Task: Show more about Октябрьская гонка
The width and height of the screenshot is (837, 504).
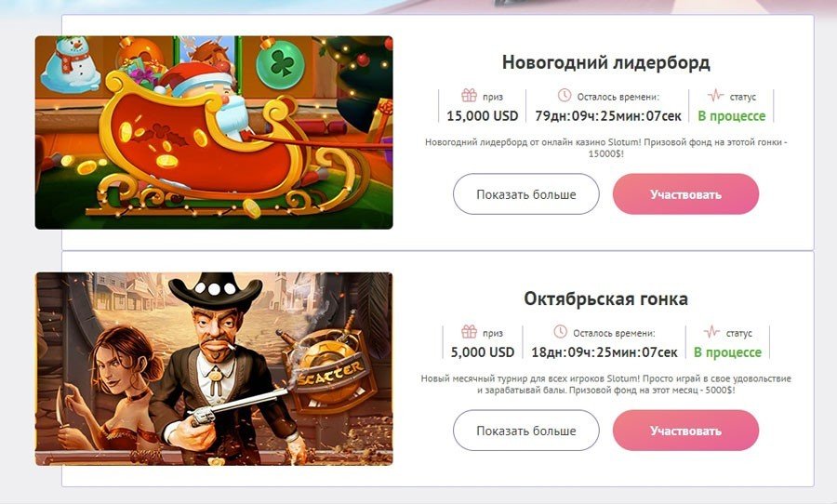Action: pos(525,431)
